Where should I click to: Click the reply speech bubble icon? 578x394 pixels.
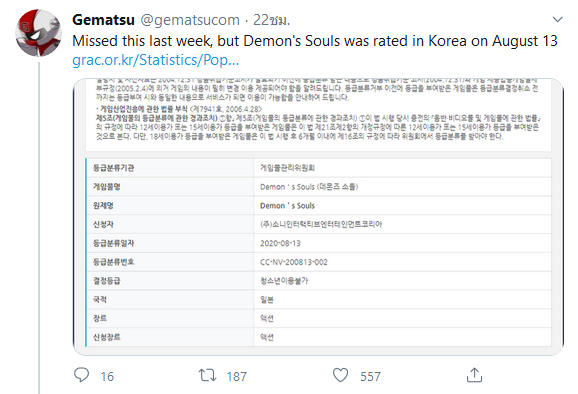(81, 375)
